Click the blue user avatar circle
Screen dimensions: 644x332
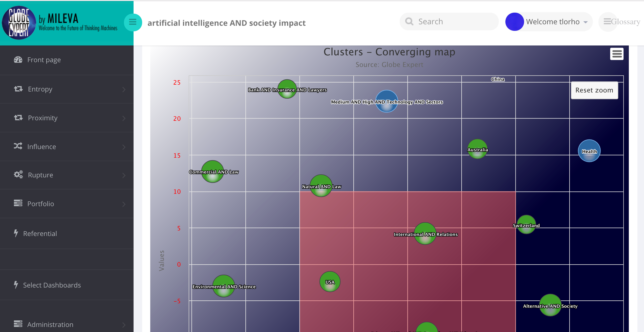pyautogui.click(x=514, y=22)
